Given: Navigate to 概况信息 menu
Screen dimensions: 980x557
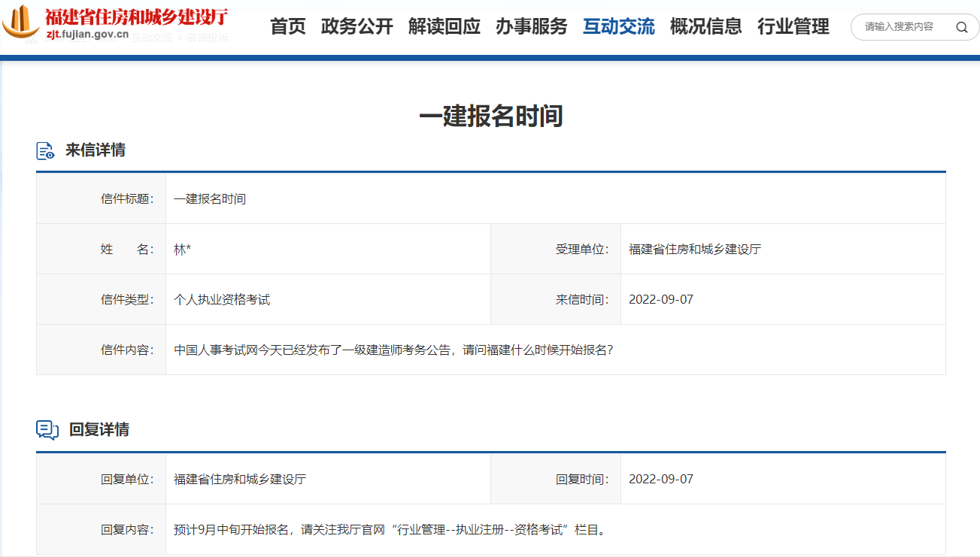Looking at the screenshot, I should tap(706, 27).
